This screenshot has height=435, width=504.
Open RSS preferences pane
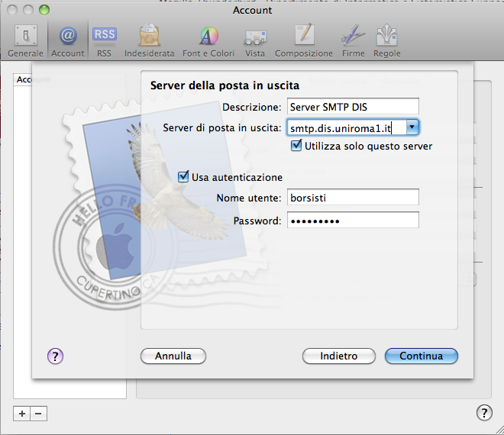(104, 40)
